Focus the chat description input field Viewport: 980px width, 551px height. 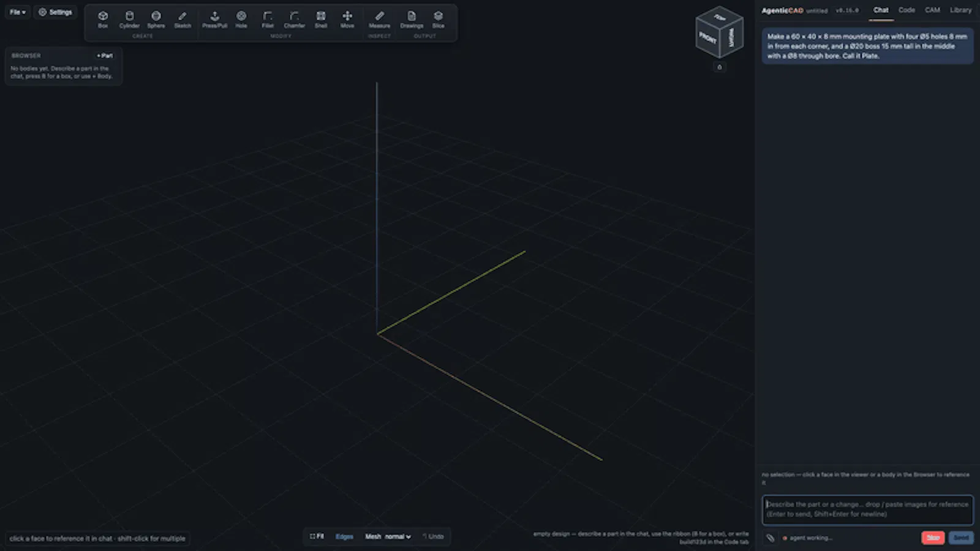867,509
